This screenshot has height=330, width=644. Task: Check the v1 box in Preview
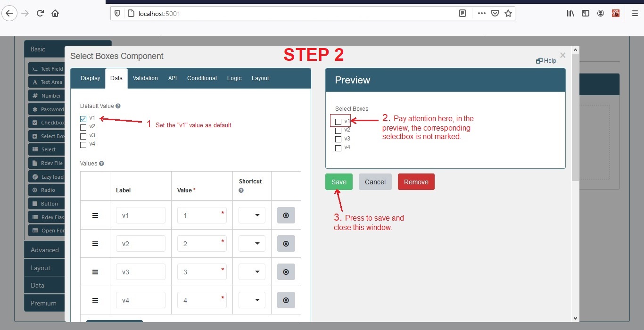[x=338, y=122]
